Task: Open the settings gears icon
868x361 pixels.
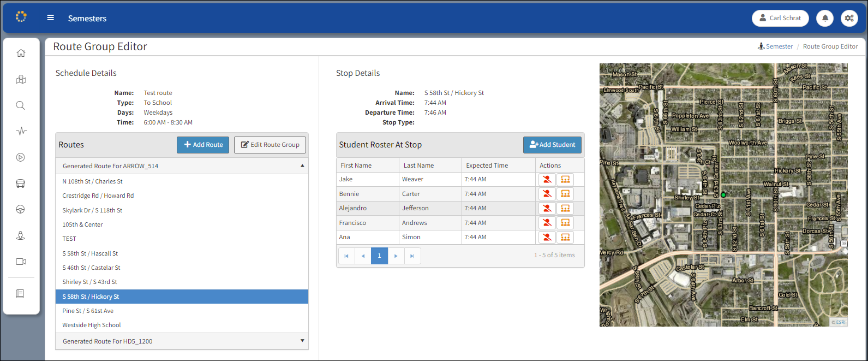Action: tap(849, 18)
